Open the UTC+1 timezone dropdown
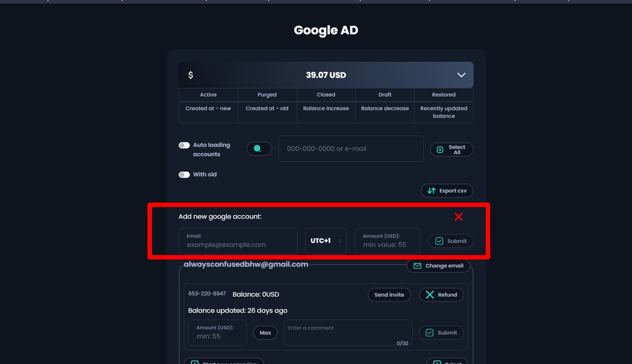 [326, 241]
